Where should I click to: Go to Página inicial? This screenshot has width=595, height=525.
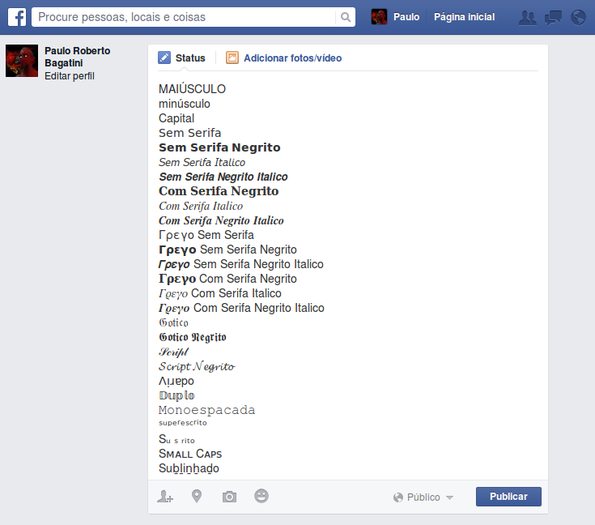(464, 17)
